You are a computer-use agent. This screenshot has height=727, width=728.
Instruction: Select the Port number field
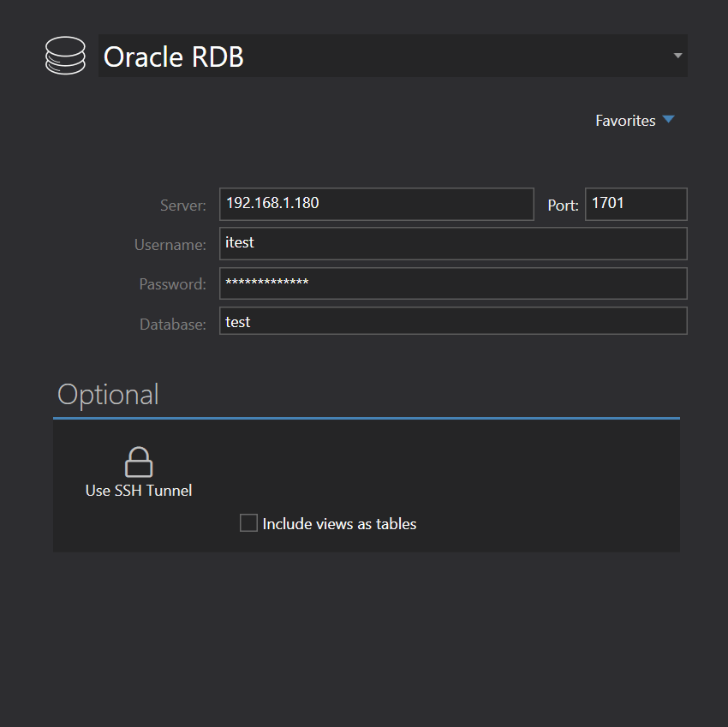[x=636, y=204]
